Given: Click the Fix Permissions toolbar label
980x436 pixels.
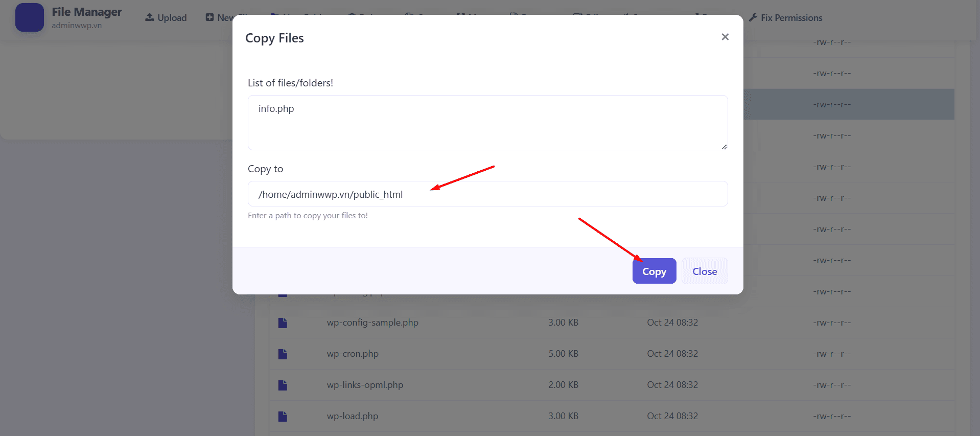Looking at the screenshot, I should [791, 18].
